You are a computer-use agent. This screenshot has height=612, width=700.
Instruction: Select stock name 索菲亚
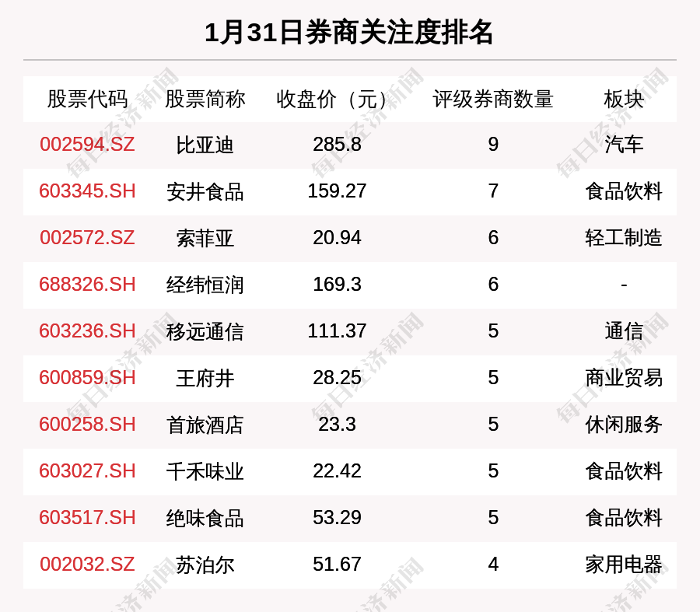click(x=205, y=239)
